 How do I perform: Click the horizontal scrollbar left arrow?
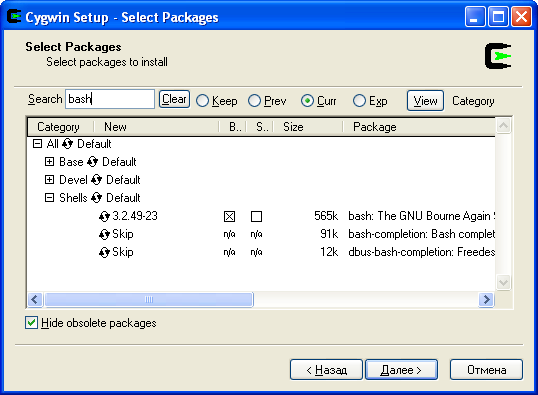click(x=35, y=300)
